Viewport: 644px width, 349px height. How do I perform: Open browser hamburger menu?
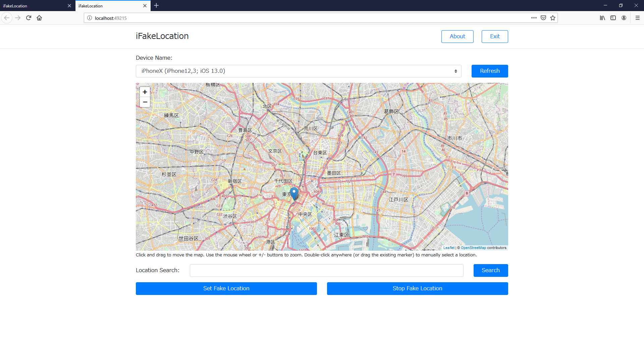pyautogui.click(x=638, y=18)
